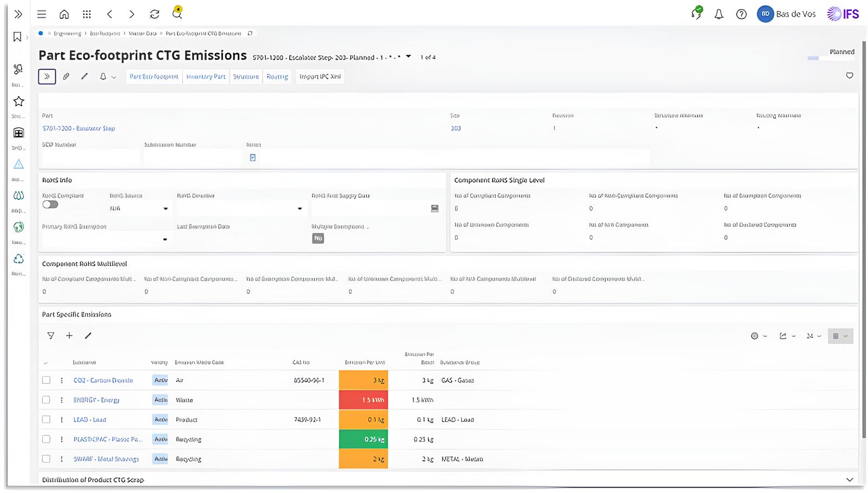The width and height of the screenshot is (868, 493).
Task: Open notifications bell in top bar
Action: (x=719, y=14)
